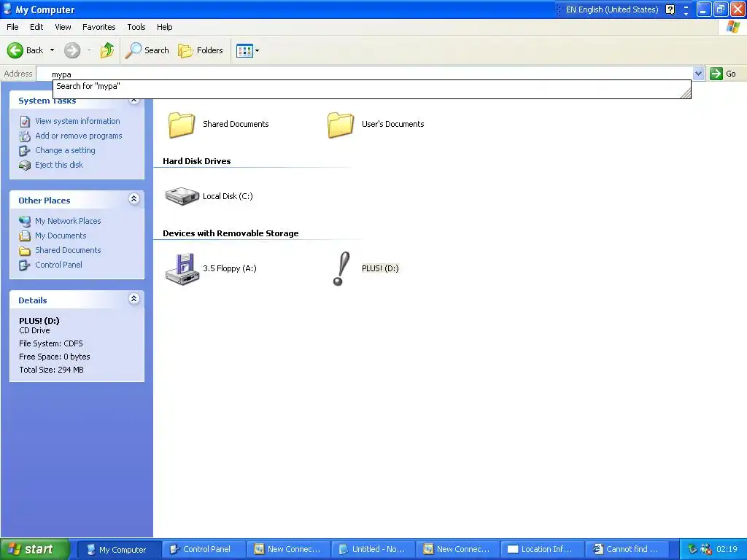Click the Windows Start button
This screenshot has width=747, height=560.
35,550
